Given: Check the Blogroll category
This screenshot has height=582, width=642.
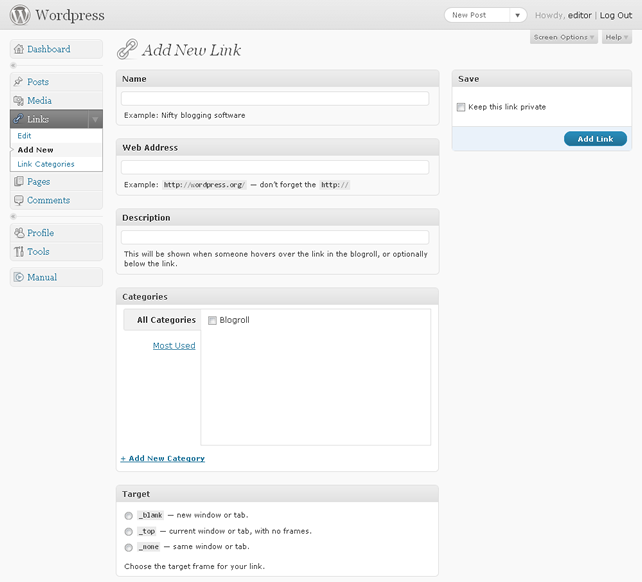Looking at the screenshot, I should click(x=212, y=320).
